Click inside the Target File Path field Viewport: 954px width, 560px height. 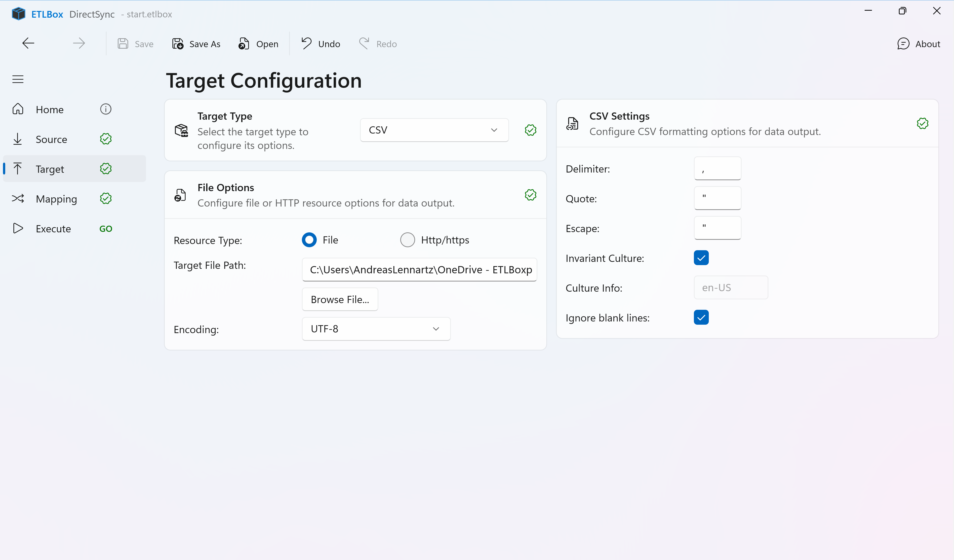[x=419, y=270]
